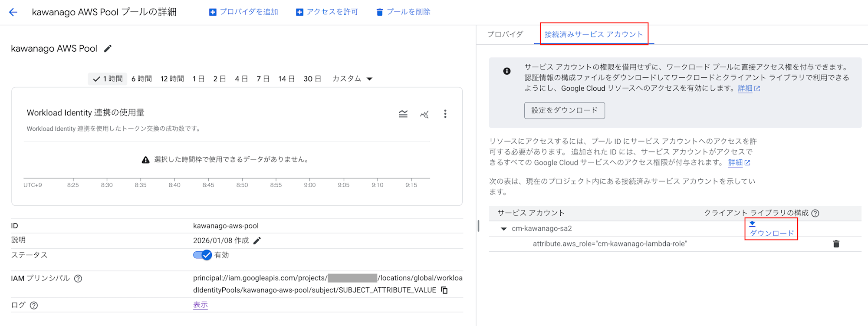The height and width of the screenshot is (326, 868).
Task: Copy the IAM principal string
Action: 444,290
